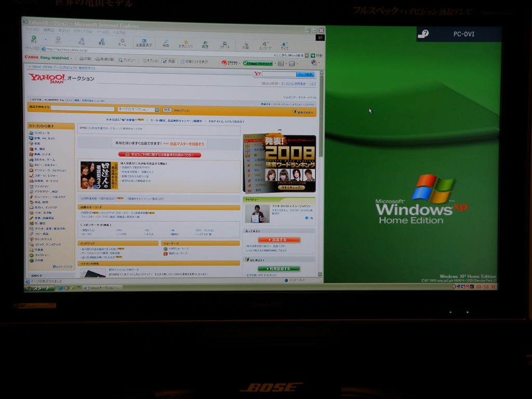Click the system tray clock
The height and width of the screenshot is (399, 532).
pos(486,287)
